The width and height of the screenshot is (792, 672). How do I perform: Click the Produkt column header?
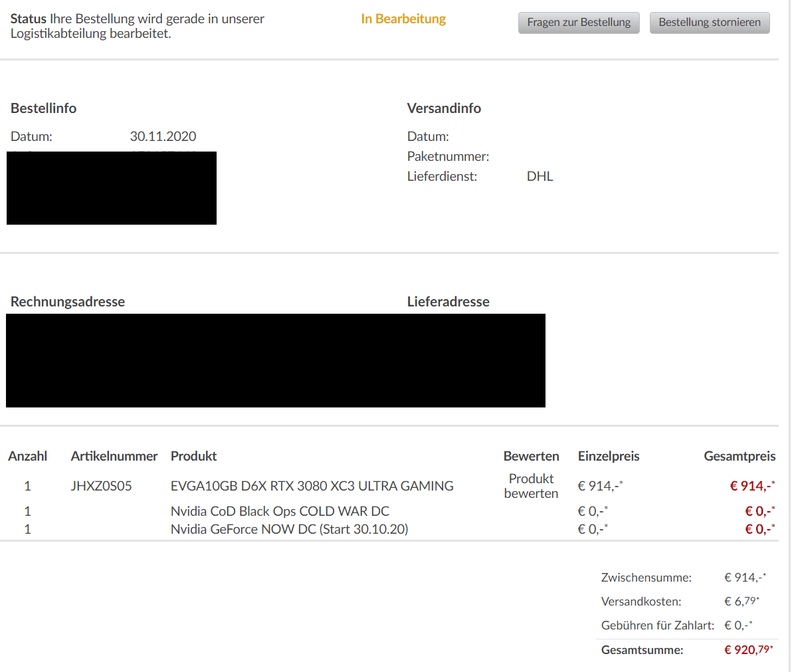pyautogui.click(x=193, y=456)
